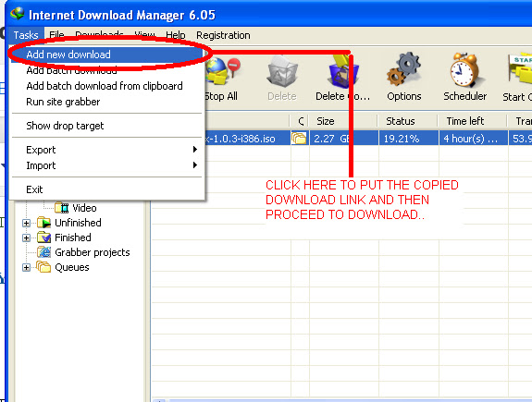The height and width of the screenshot is (402, 532).
Task: Select the Video category
Action: tap(84, 208)
